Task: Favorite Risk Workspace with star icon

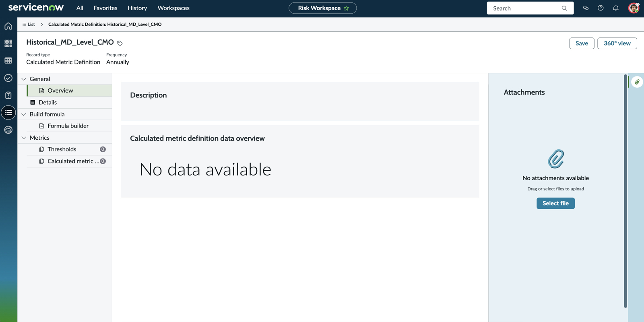Action: pyautogui.click(x=347, y=8)
